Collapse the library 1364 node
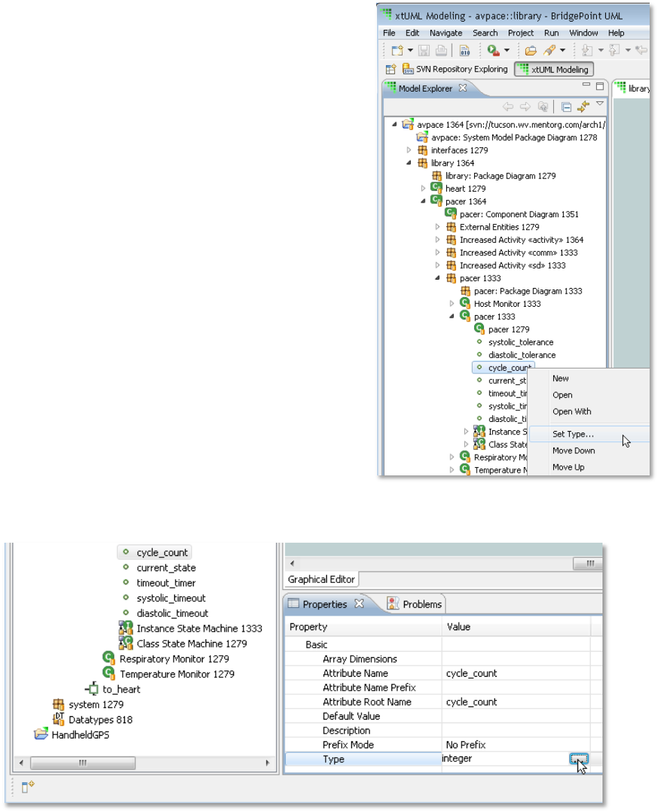658x812 pixels. tap(409, 162)
